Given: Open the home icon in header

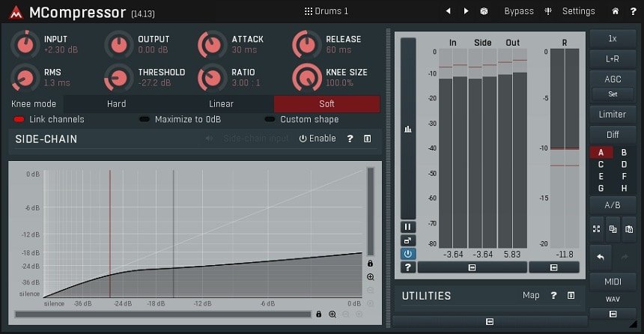Looking at the screenshot, I should pyautogui.click(x=616, y=11).
